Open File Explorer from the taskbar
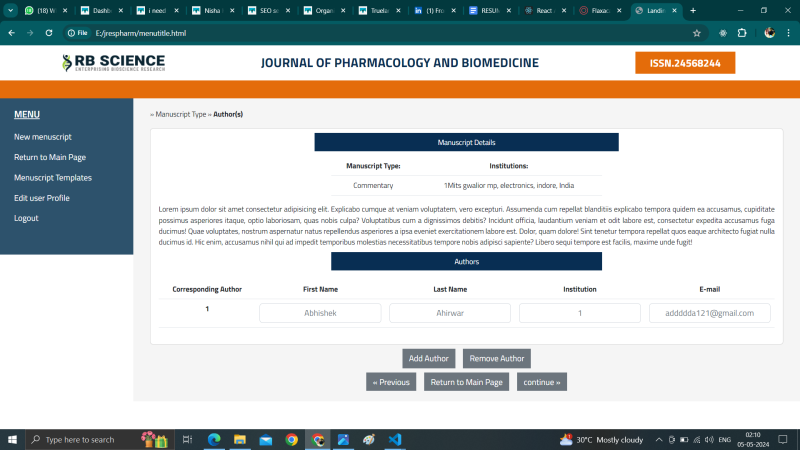This screenshot has width=800, height=450. coord(239,439)
